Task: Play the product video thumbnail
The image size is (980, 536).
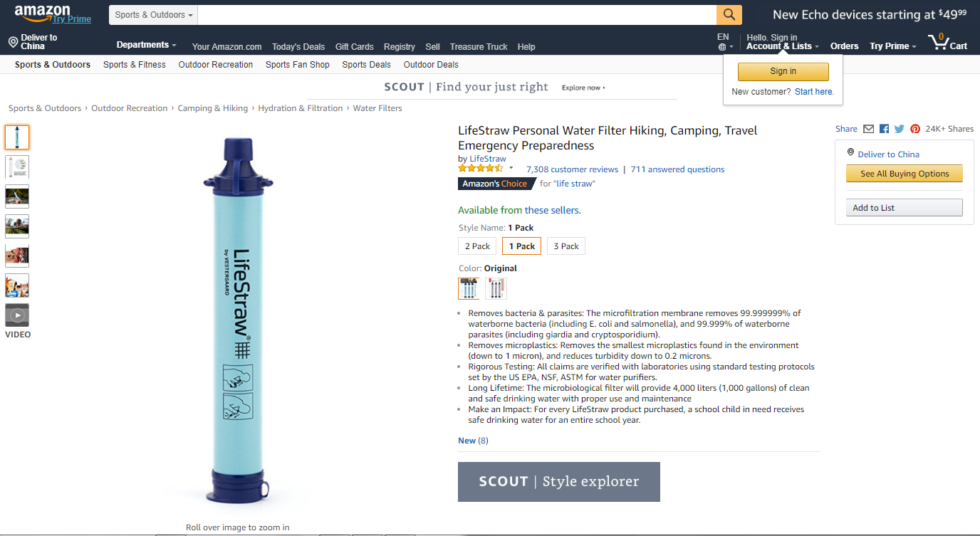Action: pos(17,315)
